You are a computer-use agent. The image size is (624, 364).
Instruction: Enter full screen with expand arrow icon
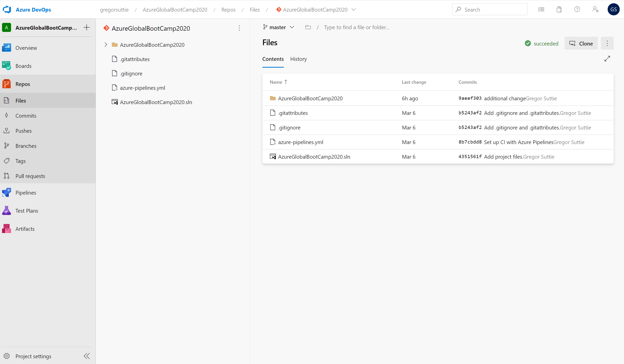[x=607, y=59]
